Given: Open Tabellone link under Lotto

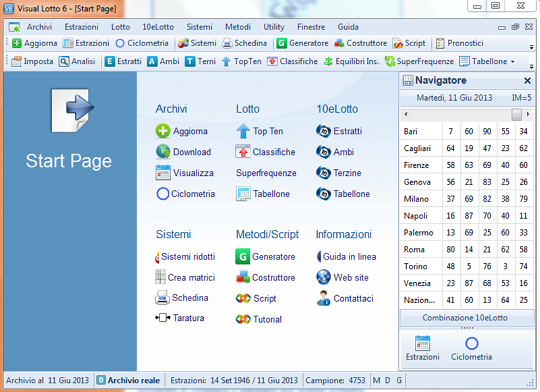Looking at the screenshot, I should [x=263, y=194].
